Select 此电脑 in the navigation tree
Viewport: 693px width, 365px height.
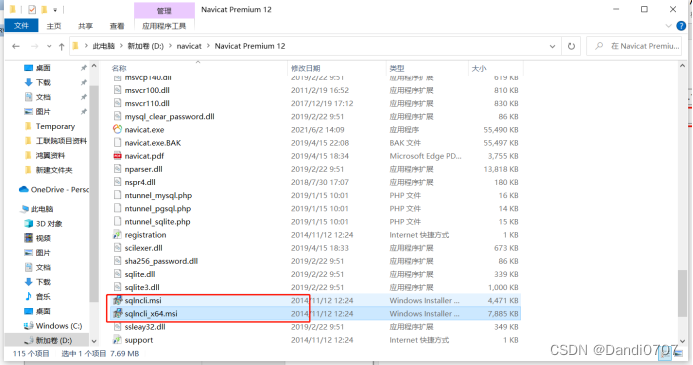[42, 209]
